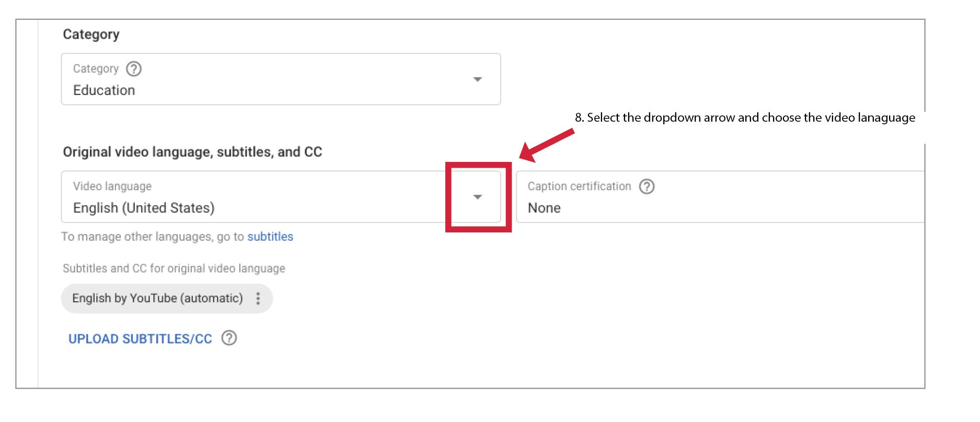Click the red annotation arrow
The width and height of the screenshot is (980, 422).
(x=546, y=145)
